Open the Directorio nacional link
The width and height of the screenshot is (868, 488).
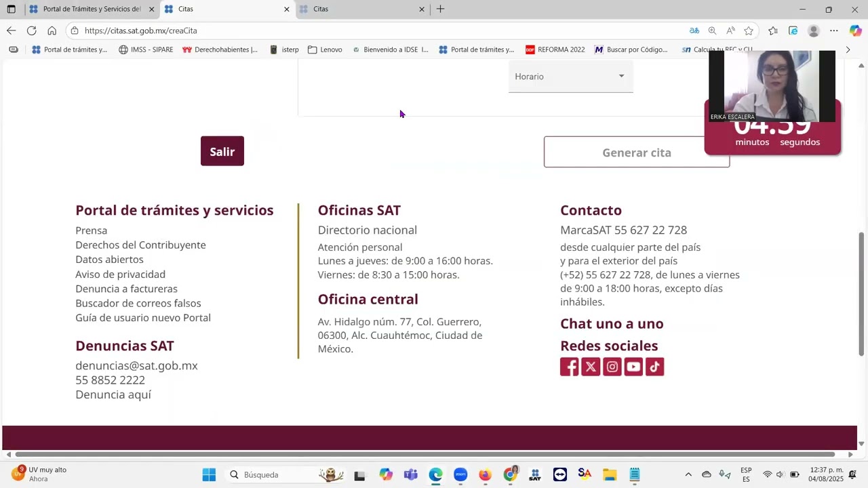(368, 230)
